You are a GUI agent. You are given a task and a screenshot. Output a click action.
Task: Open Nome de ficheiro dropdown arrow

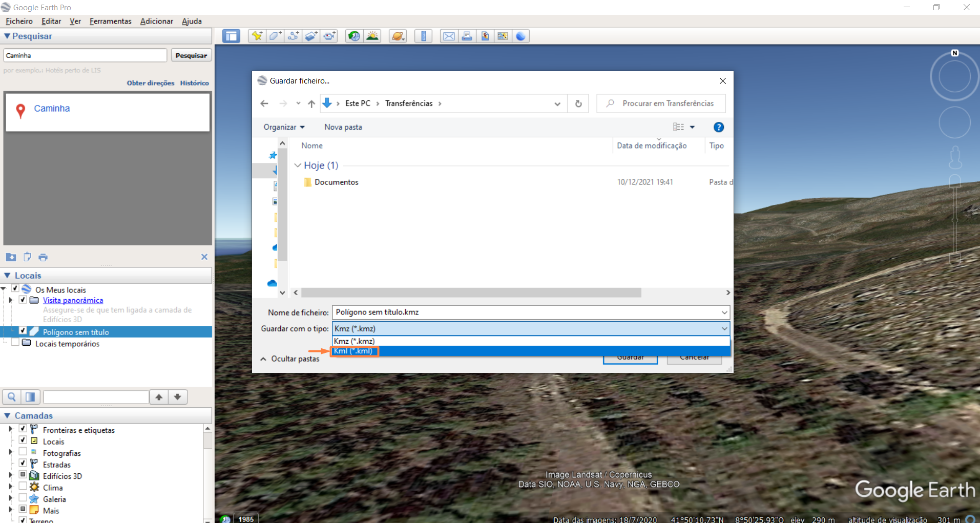tap(724, 312)
